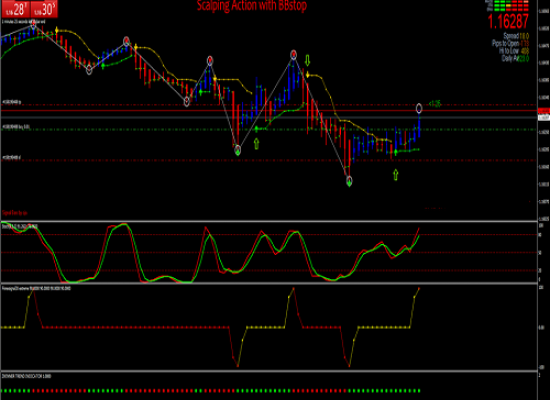Click the last green dot in trend indicator row
Screen dimensions: 550x400
click(x=418, y=391)
